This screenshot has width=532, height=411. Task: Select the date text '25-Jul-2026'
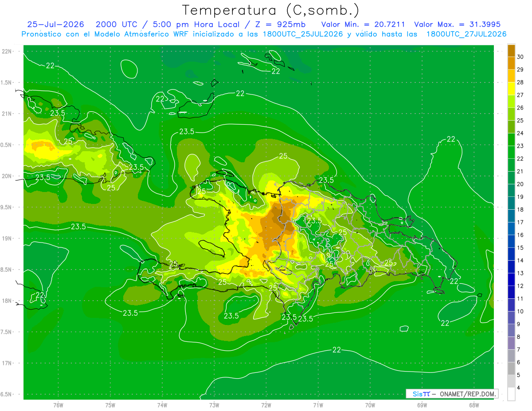(x=55, y=24)
